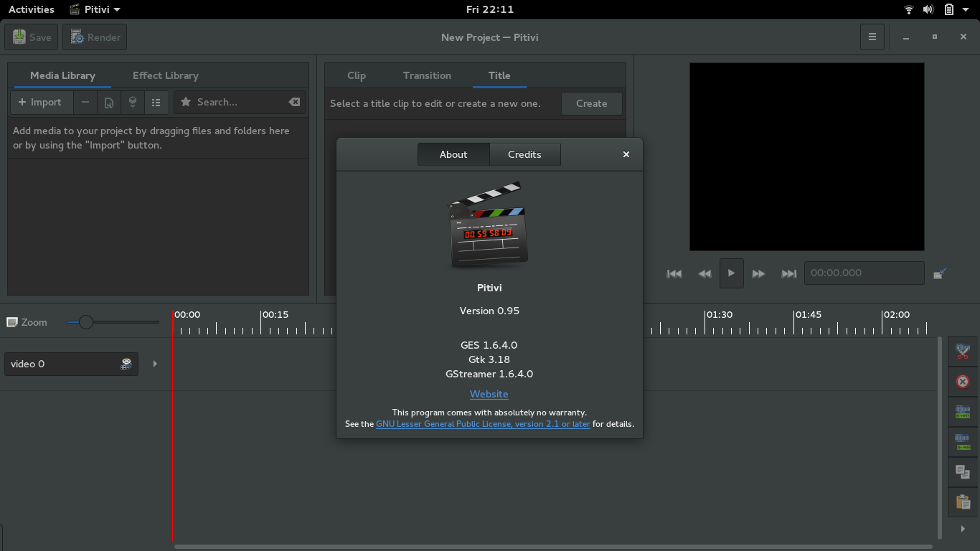Viewport: 980px width, 551px height.
Task: Click the 'Version 0.95' text
Action: coord(489,311)
